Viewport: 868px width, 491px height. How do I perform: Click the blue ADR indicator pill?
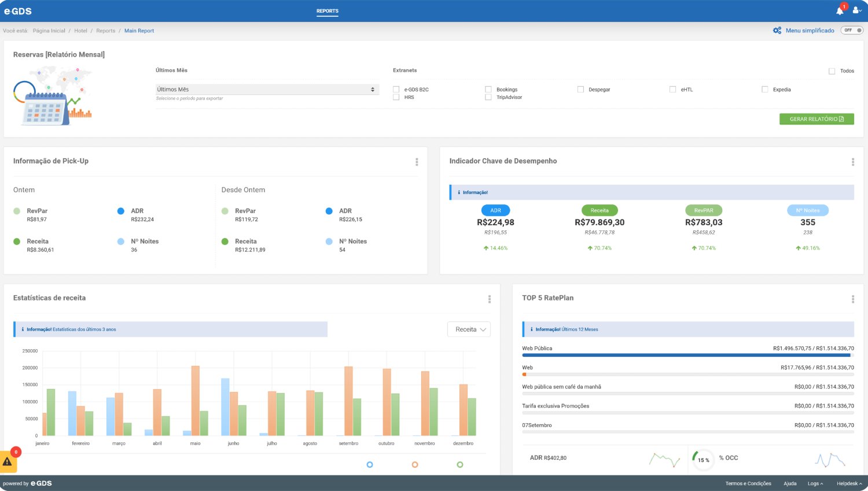tap(496, 211)
